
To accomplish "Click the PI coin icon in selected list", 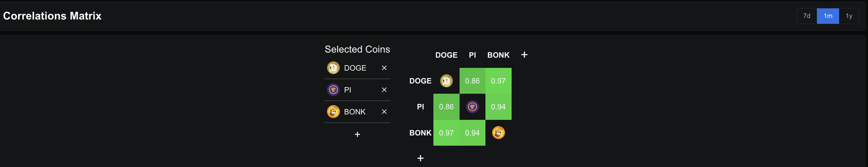I will [333, 90].
